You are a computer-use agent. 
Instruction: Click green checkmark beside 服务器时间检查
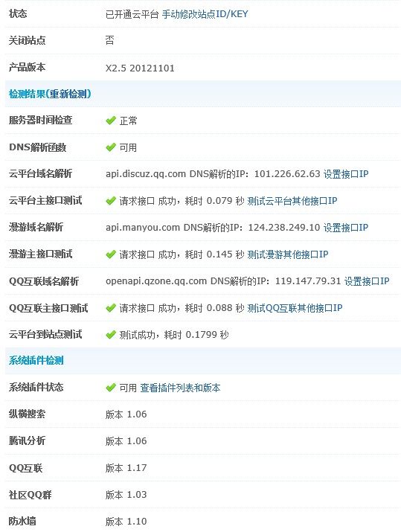[111, 121]
